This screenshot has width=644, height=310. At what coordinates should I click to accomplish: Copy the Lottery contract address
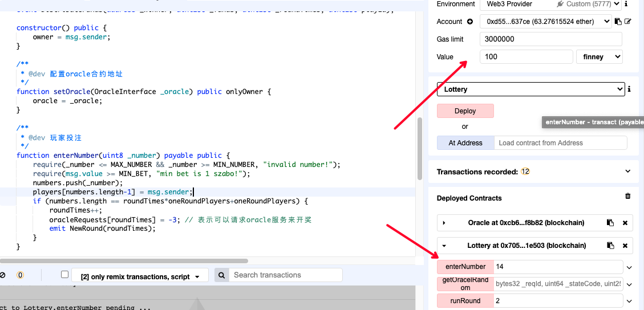click(611, 246)
